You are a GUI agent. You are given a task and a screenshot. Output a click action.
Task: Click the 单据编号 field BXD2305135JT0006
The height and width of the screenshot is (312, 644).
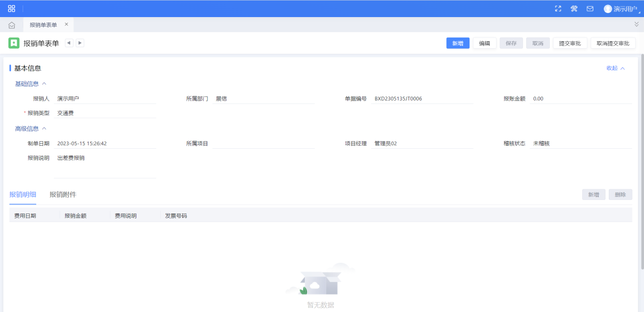(x=423, y=99)
